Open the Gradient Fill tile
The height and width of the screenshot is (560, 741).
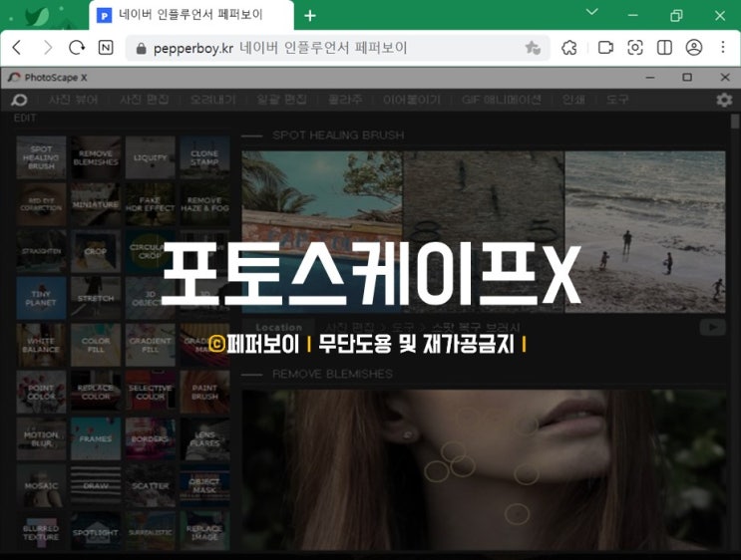(151, 345)
